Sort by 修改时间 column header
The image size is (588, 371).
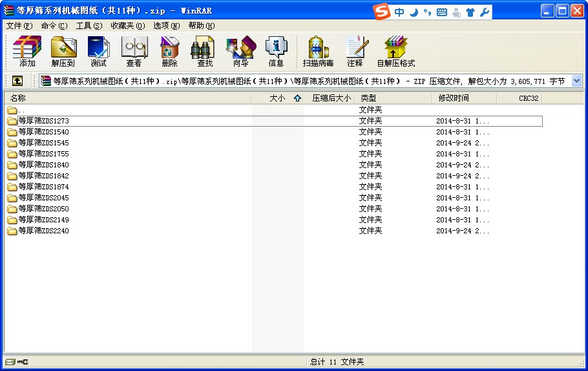(x=463, y=98)
